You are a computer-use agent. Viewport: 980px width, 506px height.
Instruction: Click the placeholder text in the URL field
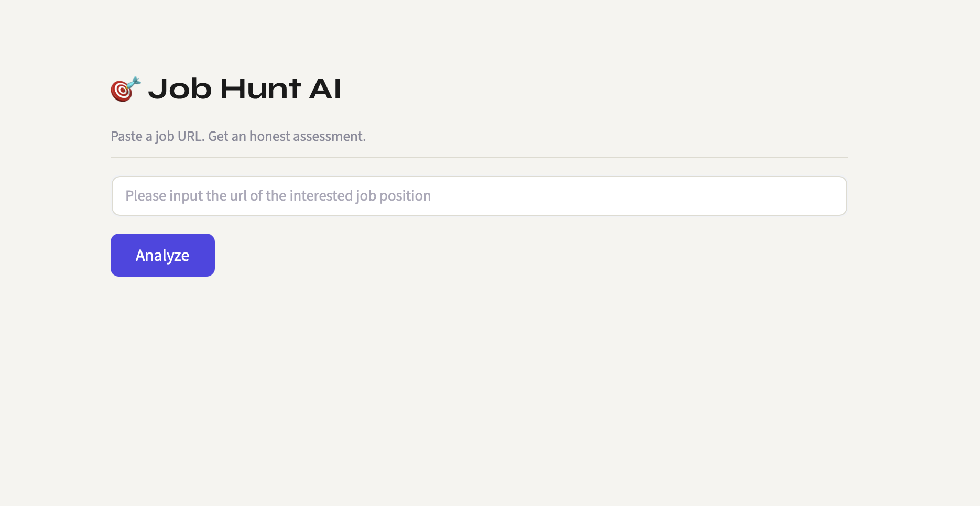278,196
